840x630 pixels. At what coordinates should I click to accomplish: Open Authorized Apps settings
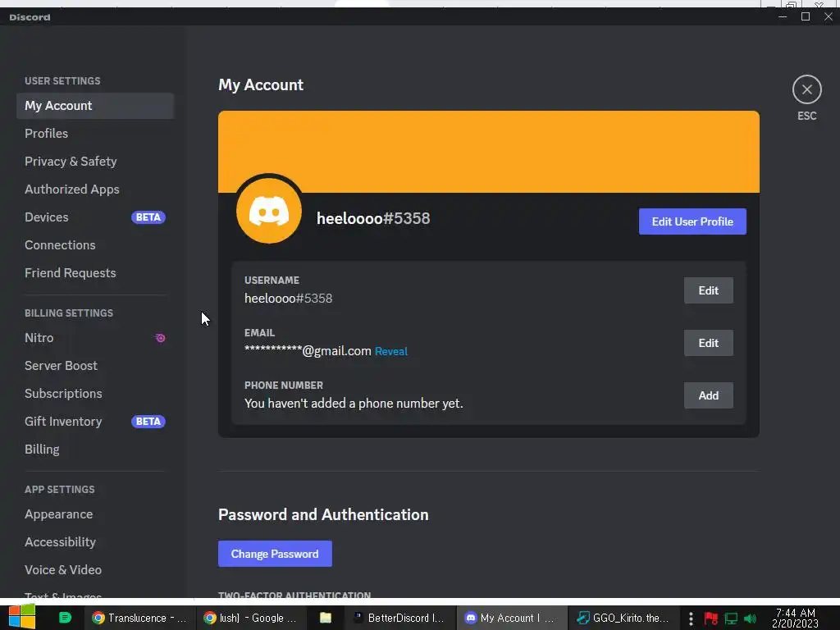[95, 189]
